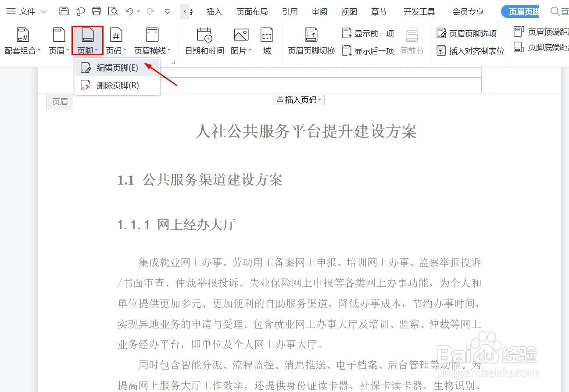Adjust the 页眉顶端距离 header top distance

coord(540,31)
